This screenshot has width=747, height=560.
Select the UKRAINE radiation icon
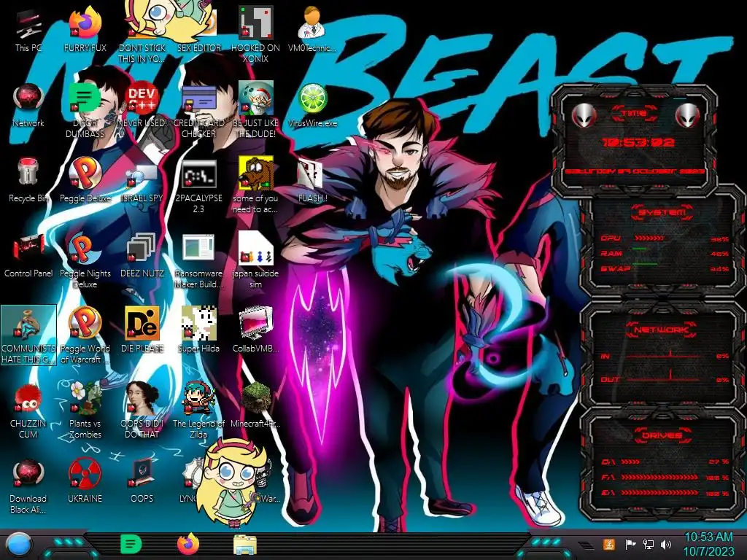click(x=85, y=481)
